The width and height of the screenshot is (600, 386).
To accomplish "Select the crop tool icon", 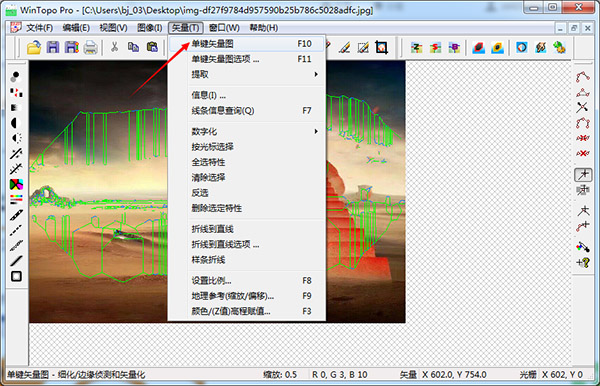I will (x=381, y=47).
